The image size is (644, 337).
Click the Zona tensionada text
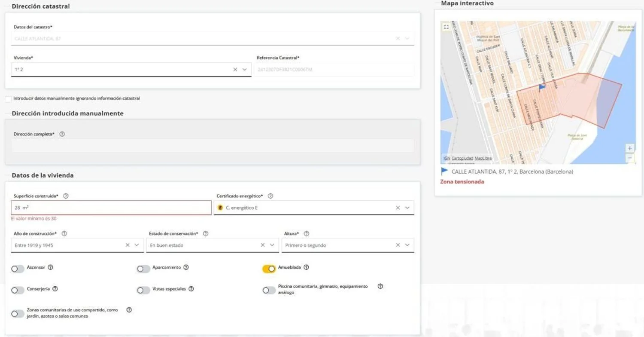tap(462, 182)
